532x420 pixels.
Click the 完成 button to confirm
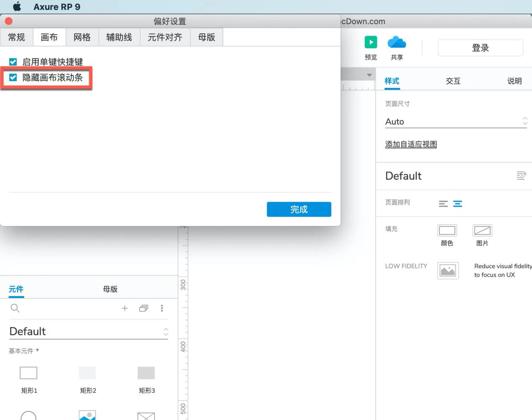tap(298, 209)
